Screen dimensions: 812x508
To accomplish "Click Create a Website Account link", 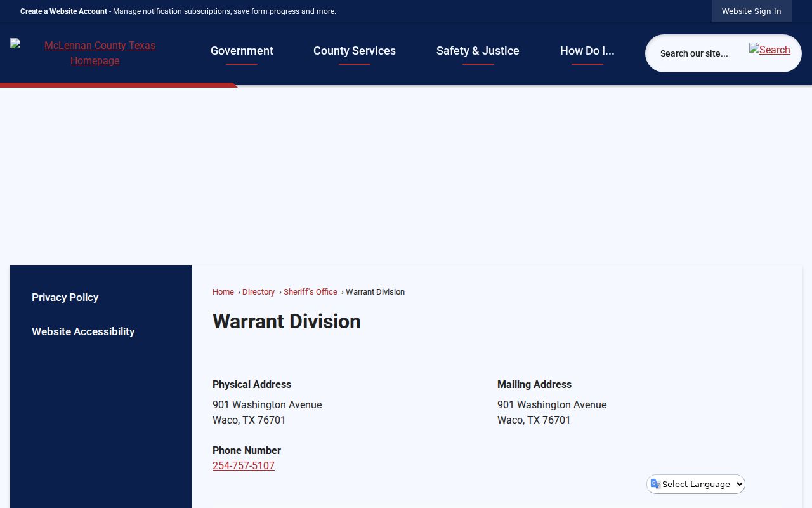I will click(63, 11).
